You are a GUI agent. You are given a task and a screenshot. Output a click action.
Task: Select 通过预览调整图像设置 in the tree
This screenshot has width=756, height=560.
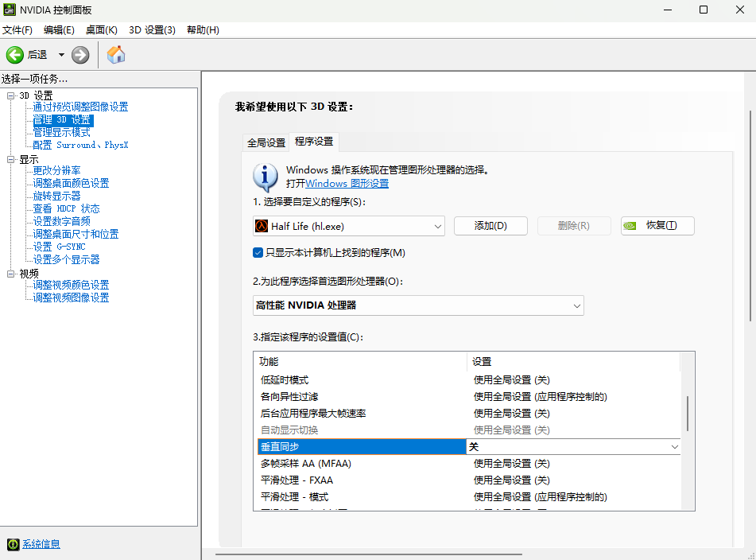[80, 107]
